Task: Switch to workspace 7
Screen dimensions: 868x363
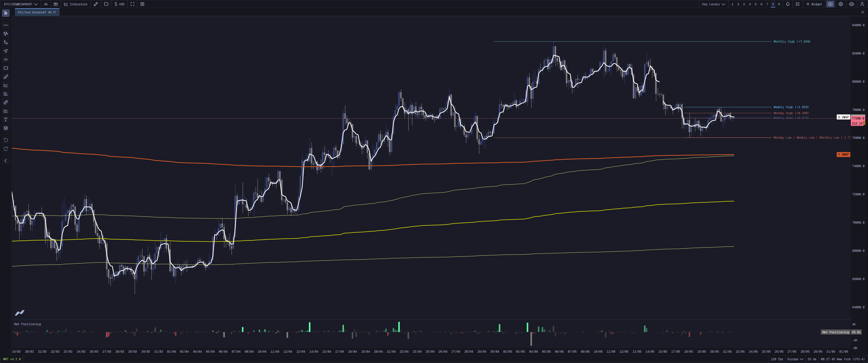Action: click(767, 4)
